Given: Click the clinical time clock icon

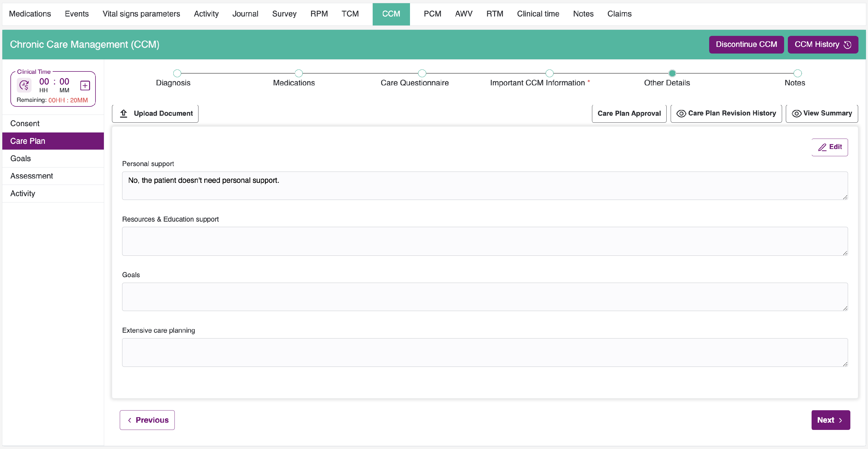Looking at the screenshot, I should click(x=24, y=85).
